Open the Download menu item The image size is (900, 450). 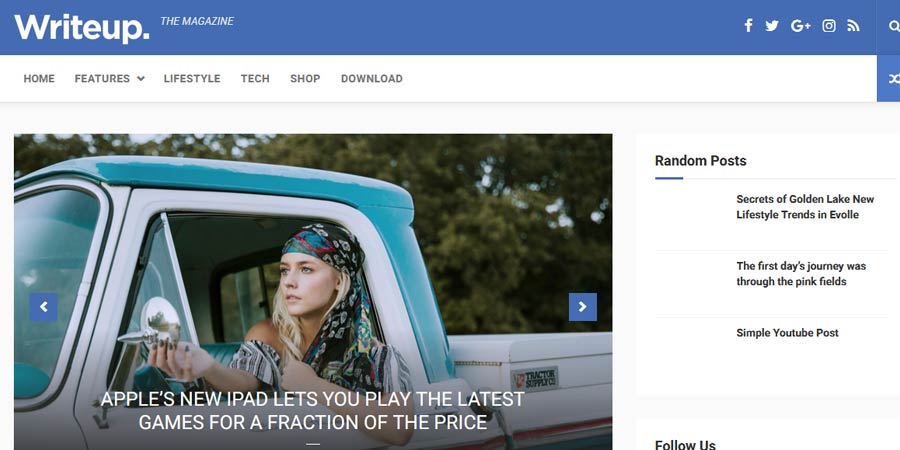(371, 79)
